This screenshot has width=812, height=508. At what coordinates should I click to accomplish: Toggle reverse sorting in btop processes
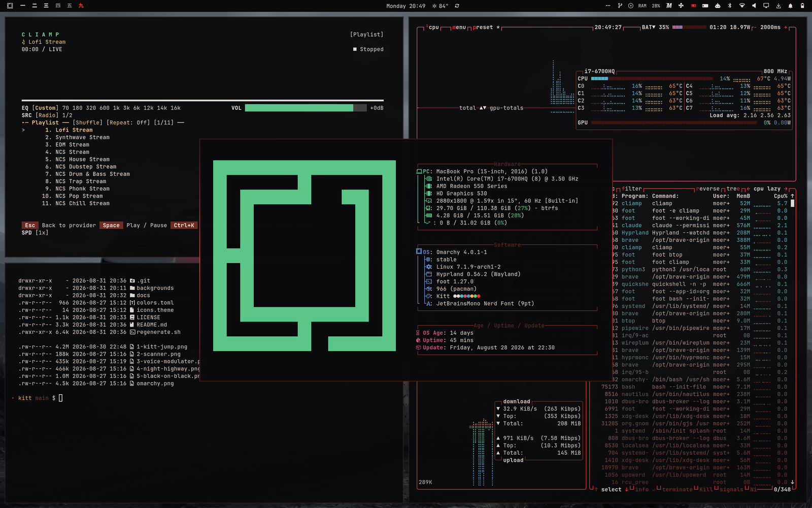pos(708,188)
